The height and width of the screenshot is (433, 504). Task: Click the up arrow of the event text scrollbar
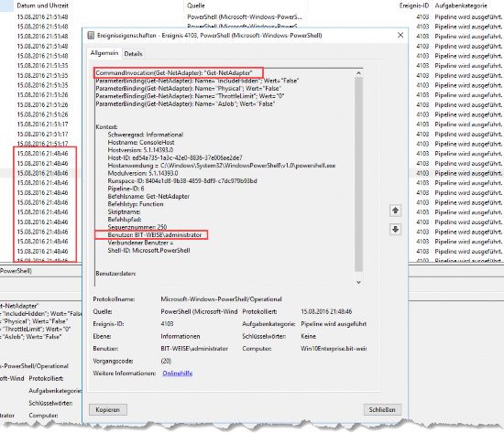[358, 73]
